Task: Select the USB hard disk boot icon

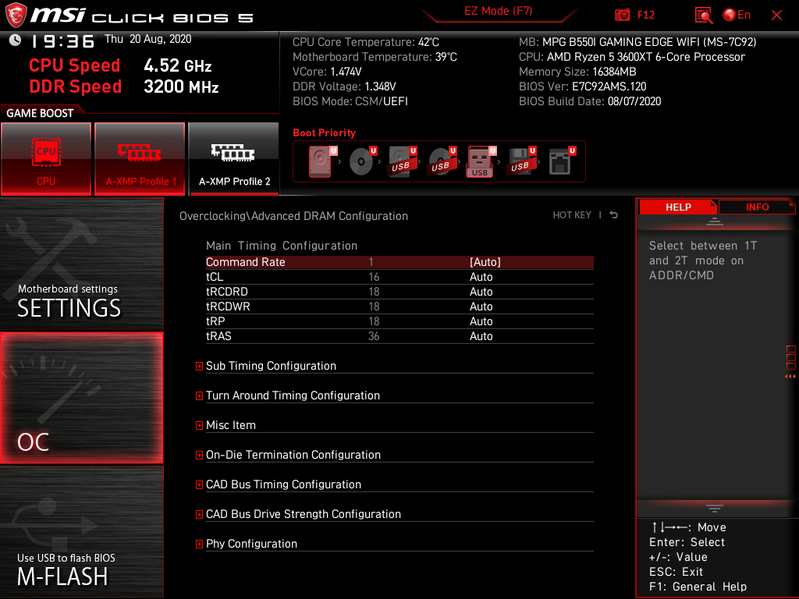Action: click(402, 162)
